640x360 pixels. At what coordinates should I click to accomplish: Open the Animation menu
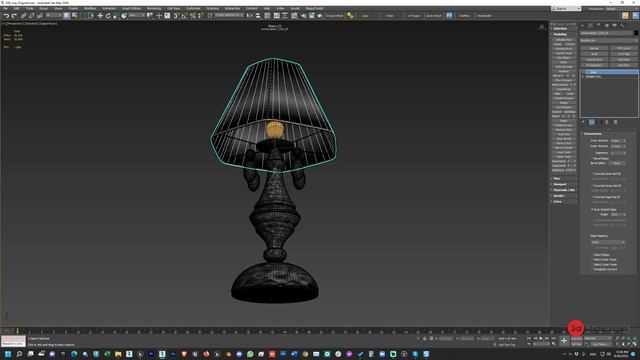pyautogui.click(x=109, y=9)
